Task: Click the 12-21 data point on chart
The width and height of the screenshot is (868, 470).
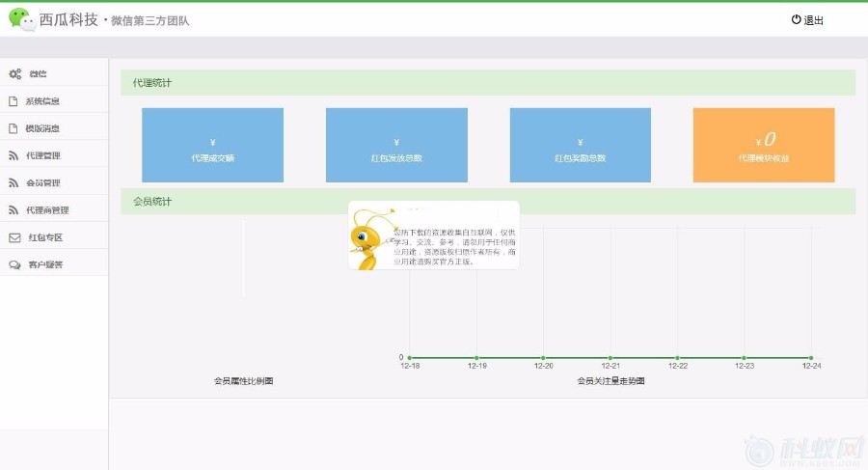Action: 610,358
